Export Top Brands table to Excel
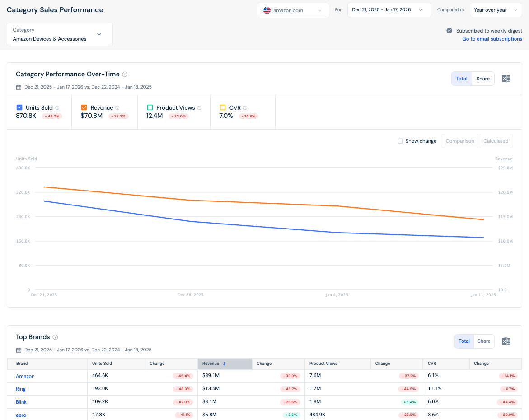 [x=506, y=341]
